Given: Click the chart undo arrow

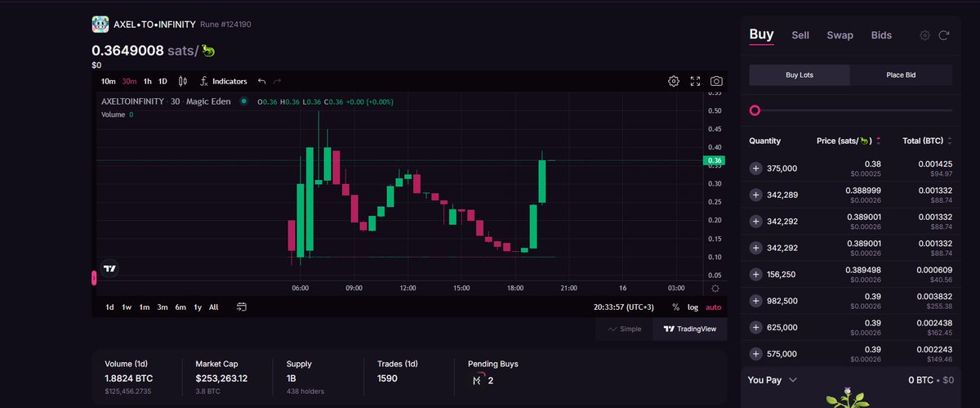Looking at the screenshot, I should coord(262,81).
